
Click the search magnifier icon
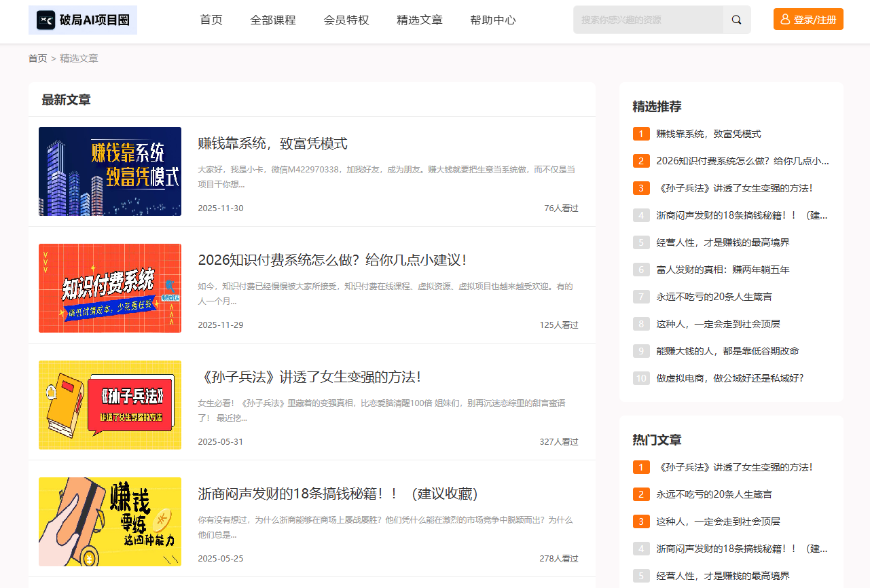click(x=737, y=20)
